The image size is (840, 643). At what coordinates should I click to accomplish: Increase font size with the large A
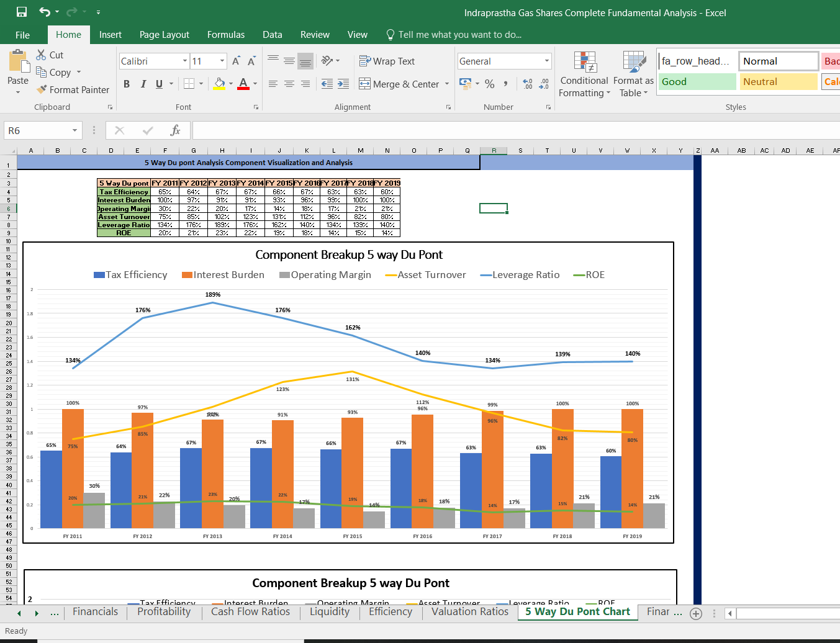tap(236, 61)
